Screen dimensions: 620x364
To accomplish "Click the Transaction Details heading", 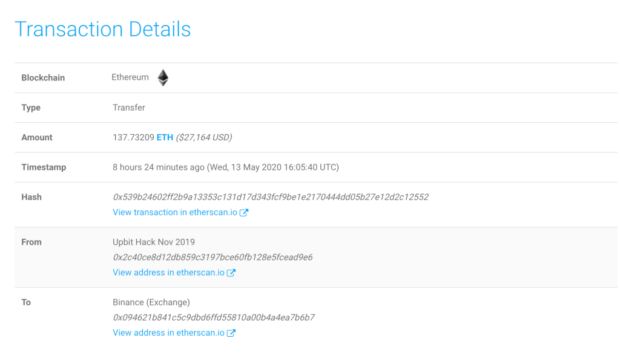I will (x=103, y=29).
